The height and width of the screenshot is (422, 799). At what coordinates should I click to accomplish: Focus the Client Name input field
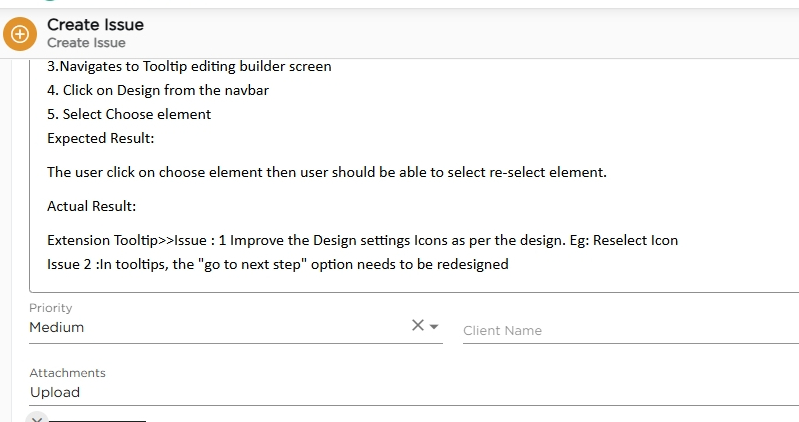point(631,330)
